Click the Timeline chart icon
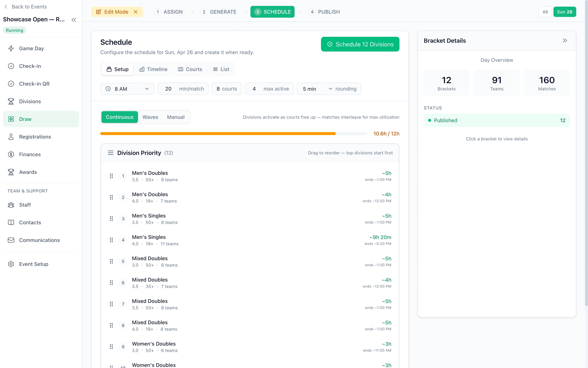This screenshot has width=588, height=368. [142, 69]
